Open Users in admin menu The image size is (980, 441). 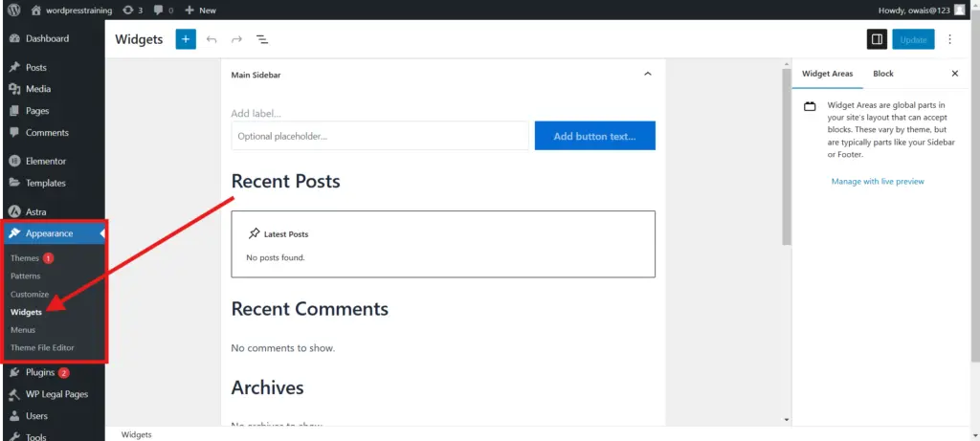pyautogui.click(x=53, y=416)
